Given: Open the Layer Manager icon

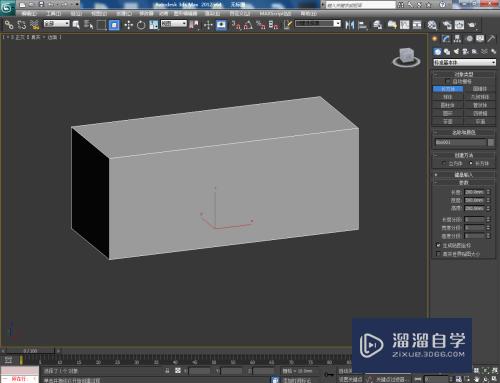Looking at the screenshot, I should pyautogui.click(x=377, y=25).
